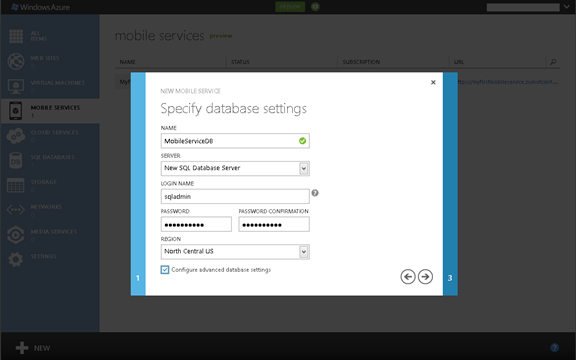Open the account menu chevron at top right
Image resolution: width=576 pixels, height=360 pixels.
click(x=567, y=7)
